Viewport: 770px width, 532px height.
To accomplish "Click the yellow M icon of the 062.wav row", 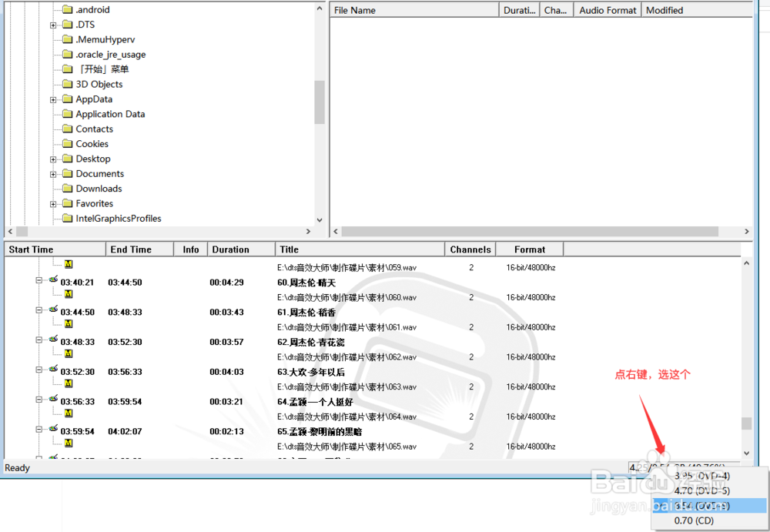I will click(69, 353).
